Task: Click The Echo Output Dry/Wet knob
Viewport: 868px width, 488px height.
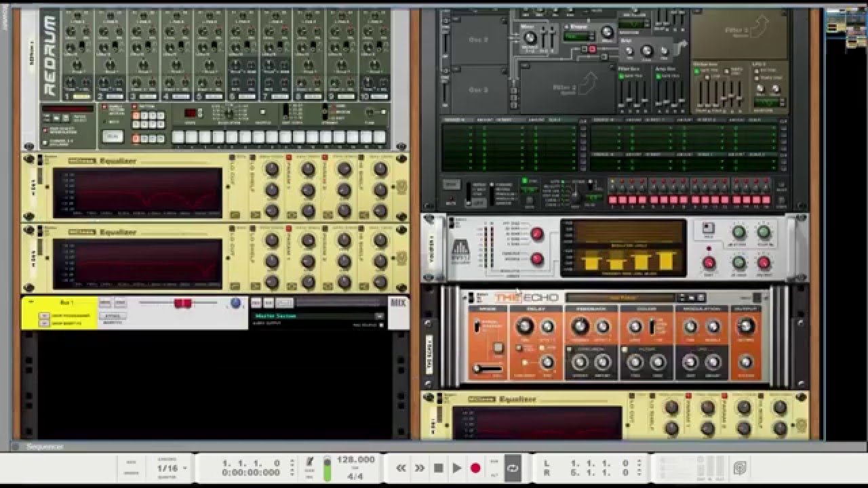Action: tap(745, 327)
